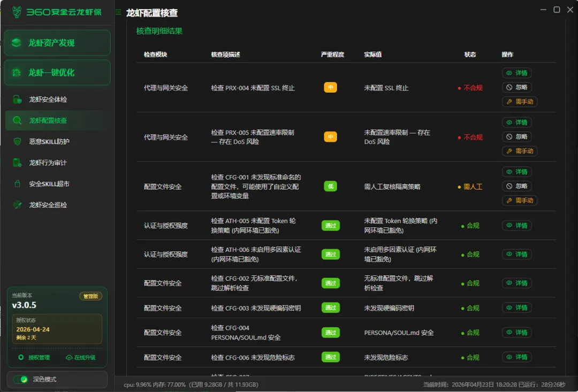Click the 操作 column header
The image size is (578, 392).
point(507,55)
